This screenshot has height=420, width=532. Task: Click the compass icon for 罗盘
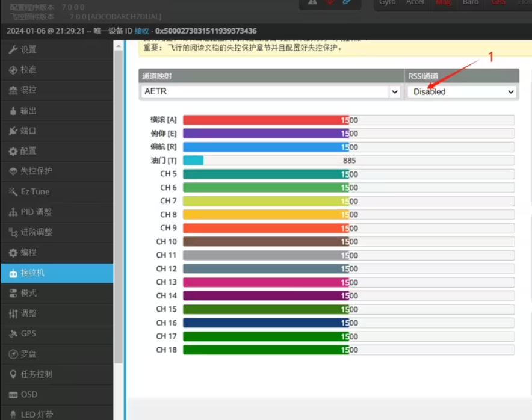13,354
